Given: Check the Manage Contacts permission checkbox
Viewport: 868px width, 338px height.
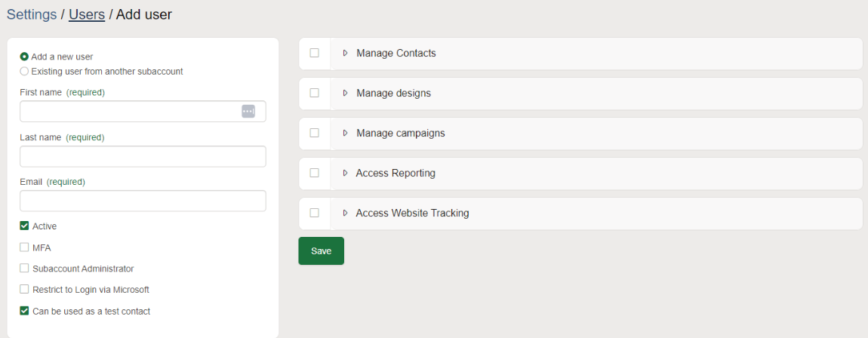Looking at the screenshot, I should pyautogui.click(x=314, y=54).
